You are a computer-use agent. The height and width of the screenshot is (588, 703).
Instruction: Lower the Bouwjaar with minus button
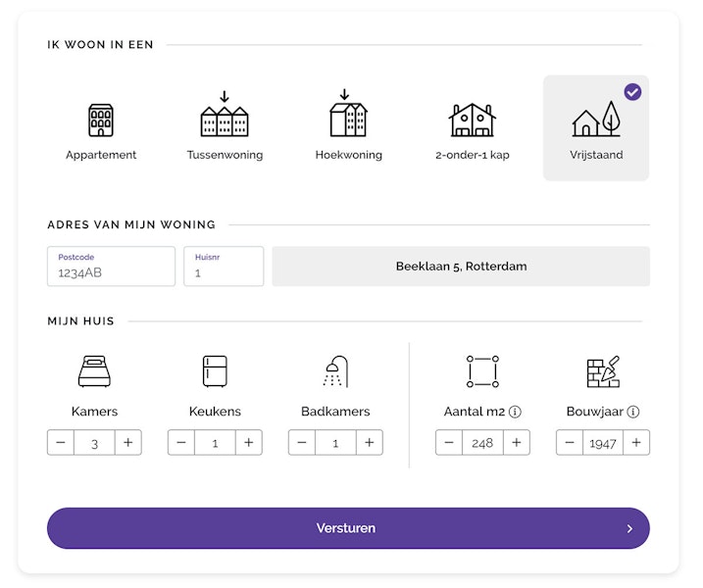[570, 442]
